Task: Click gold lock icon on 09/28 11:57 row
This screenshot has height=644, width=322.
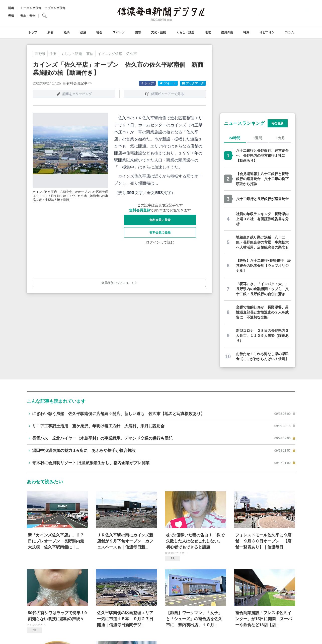Action: click(294, 451)
